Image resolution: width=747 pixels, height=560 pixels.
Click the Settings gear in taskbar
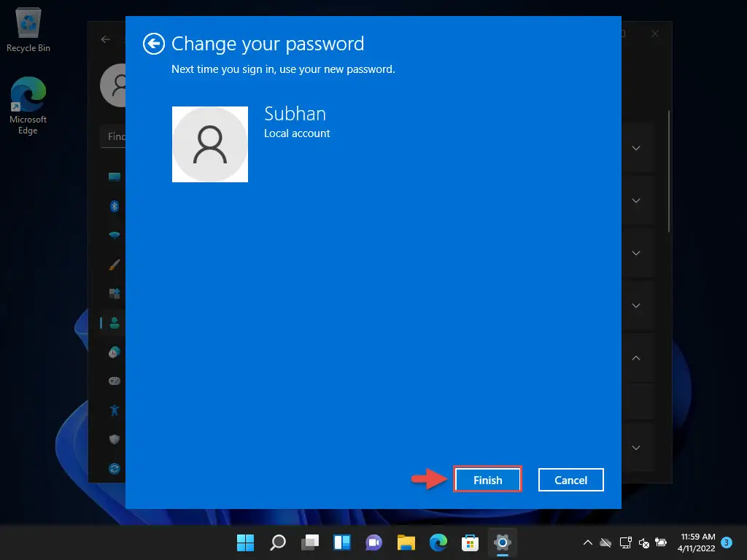[x=503, y=542]
